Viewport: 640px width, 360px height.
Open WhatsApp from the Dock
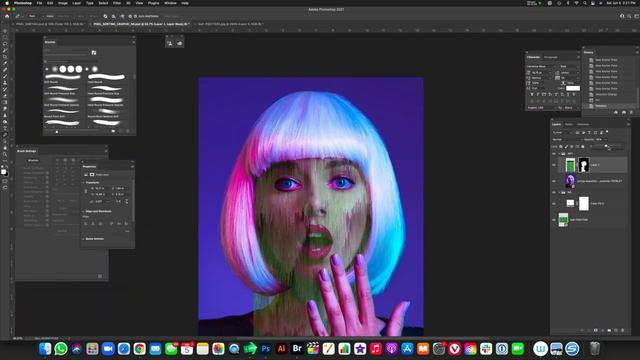coord(60,349)
